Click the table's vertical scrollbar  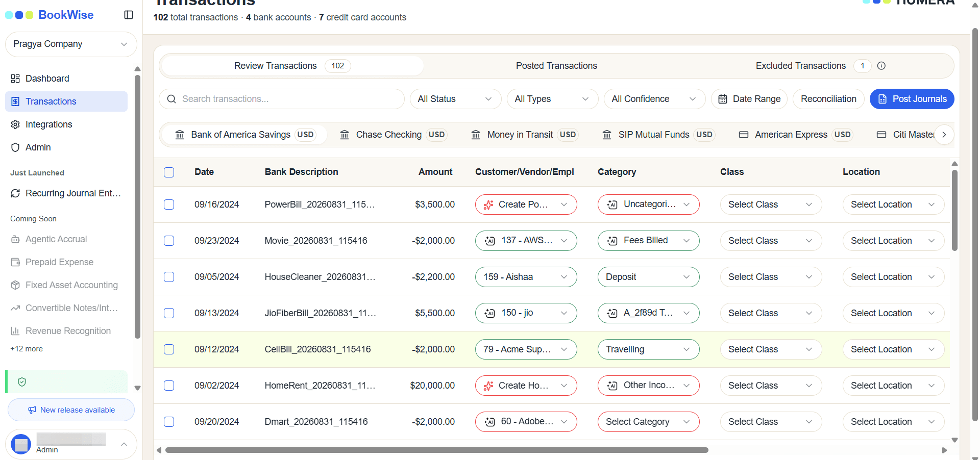pos(954,210)
